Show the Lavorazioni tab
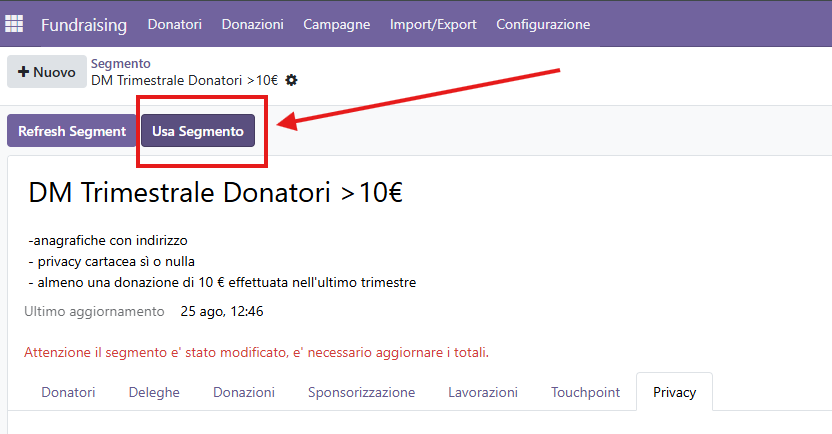The width and height of the screenshot is (832, 434). (x=483, y=392)
